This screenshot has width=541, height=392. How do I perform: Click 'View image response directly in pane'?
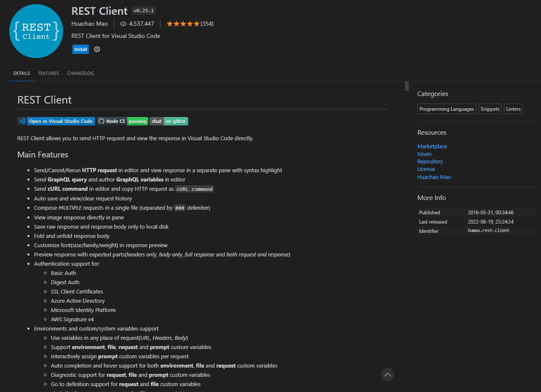click(x=79, y=218)
